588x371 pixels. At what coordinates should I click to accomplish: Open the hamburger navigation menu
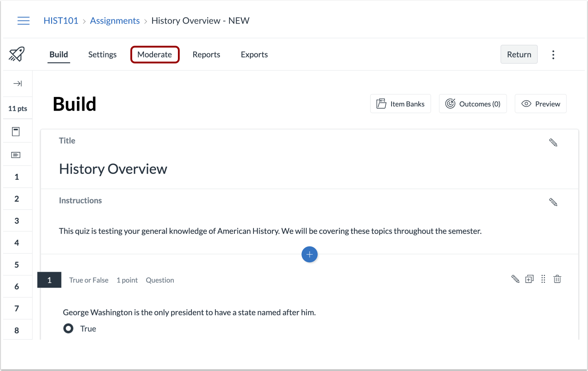(x=24, y=21)
